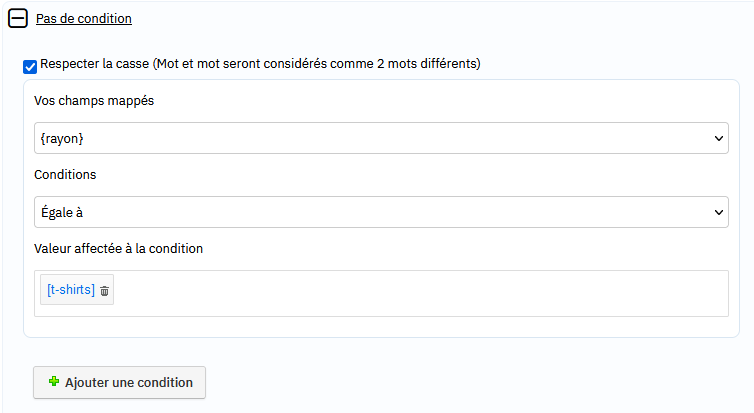Click the "Ajouter une condition" button

click(119, 382)
